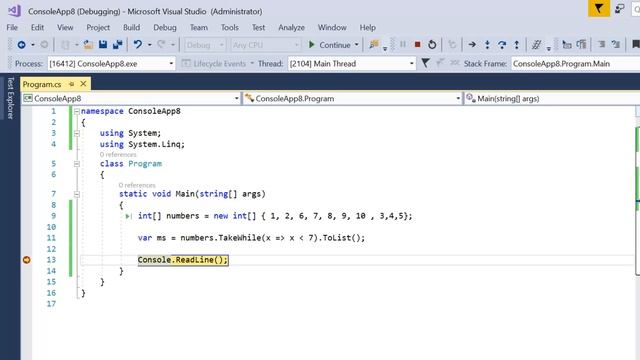Collapse the Main method block
Viewport: 640px width, 360px height.
pos(77,194)
